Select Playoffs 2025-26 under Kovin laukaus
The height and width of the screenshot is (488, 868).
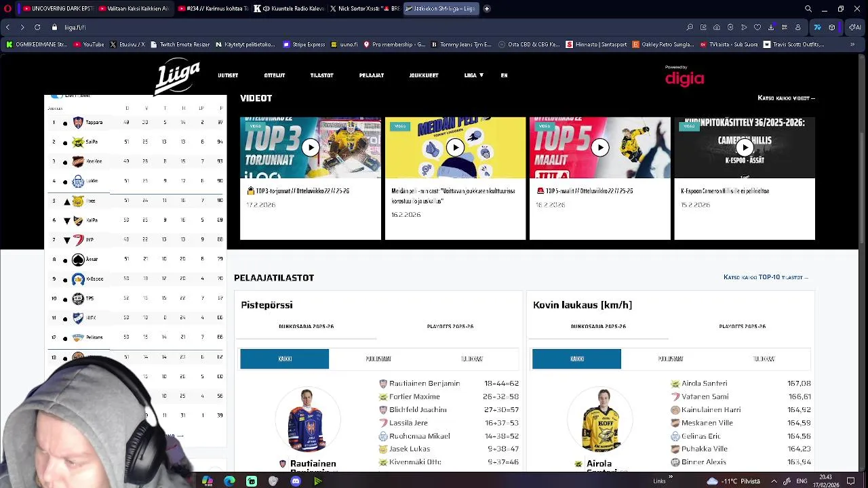click(743, 327)
